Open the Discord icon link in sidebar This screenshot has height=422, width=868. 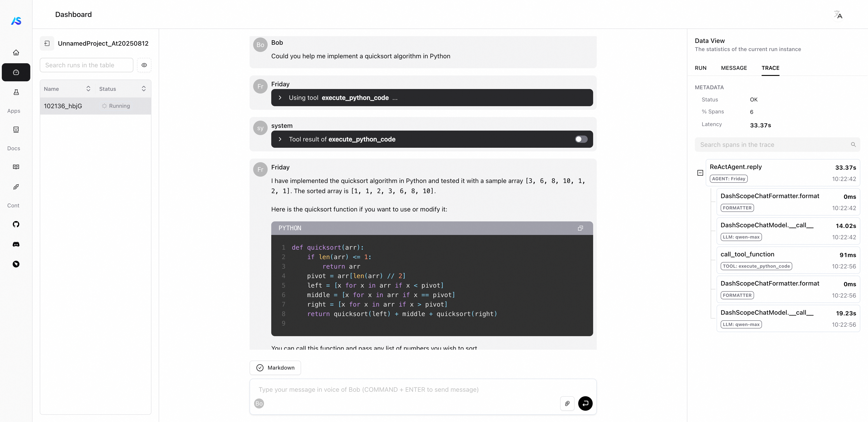click(x=16, y=244)
